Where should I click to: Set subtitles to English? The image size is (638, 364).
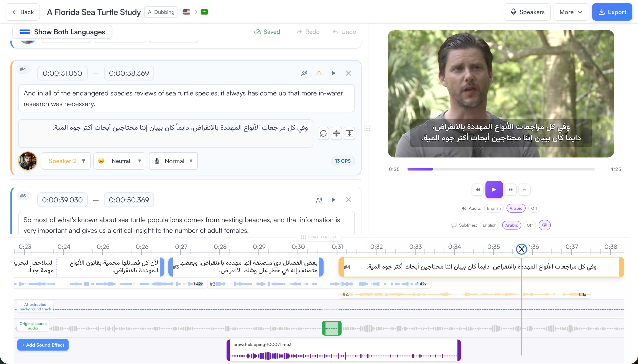pyautogui.click(x=489, y=225)
